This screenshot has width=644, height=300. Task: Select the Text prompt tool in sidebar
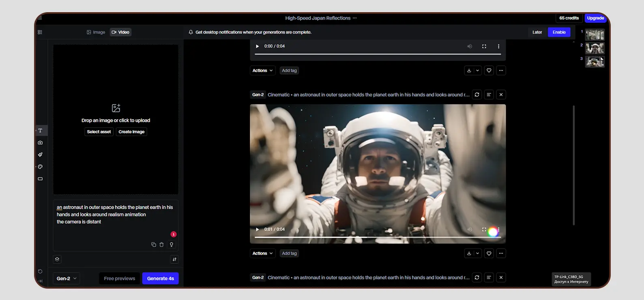40,131
